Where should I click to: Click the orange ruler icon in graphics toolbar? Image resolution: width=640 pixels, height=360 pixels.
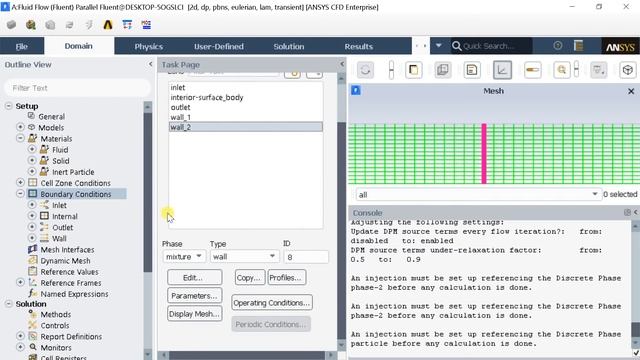pyautogui.click(x=532, y=70)
